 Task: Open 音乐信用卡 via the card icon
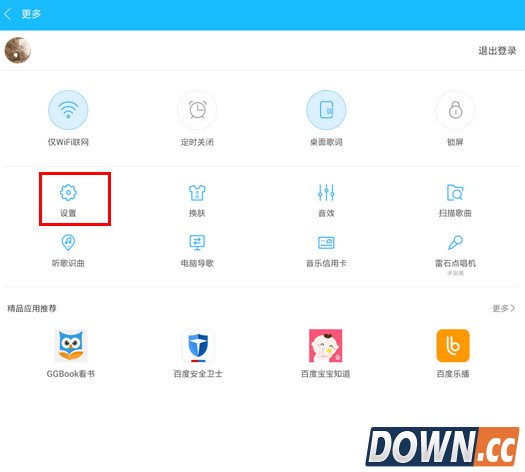point(326,243)
